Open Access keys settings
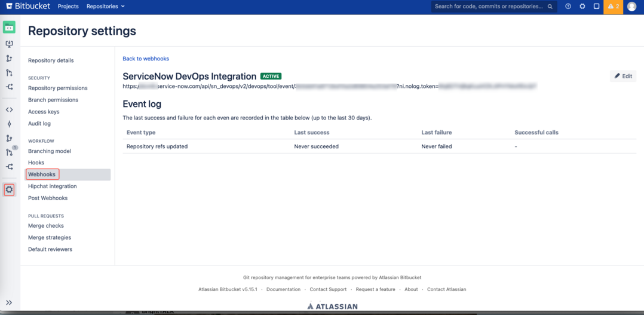Image resolution: width=644 pixels, height=315 pixels. click(44, 111)
